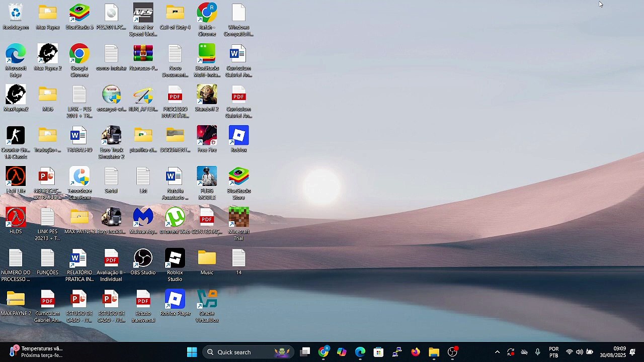Launch the Half Life shortcut
Screen dimensions: 644x362
point(16,180)
